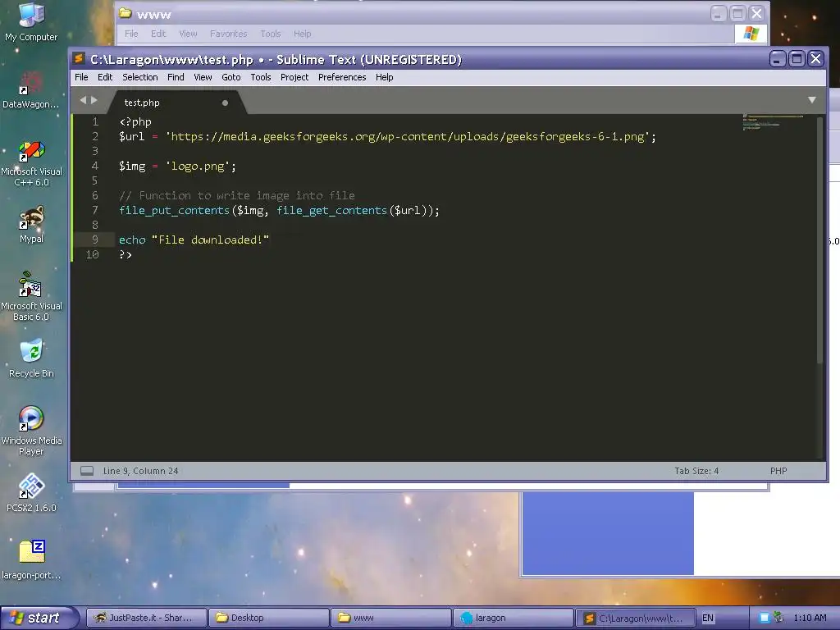Open Sublime Text Help menu

384,77
